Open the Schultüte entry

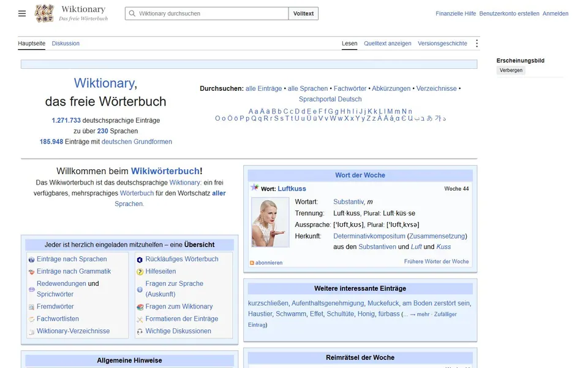pyautogui.click(x=340, y=314)
